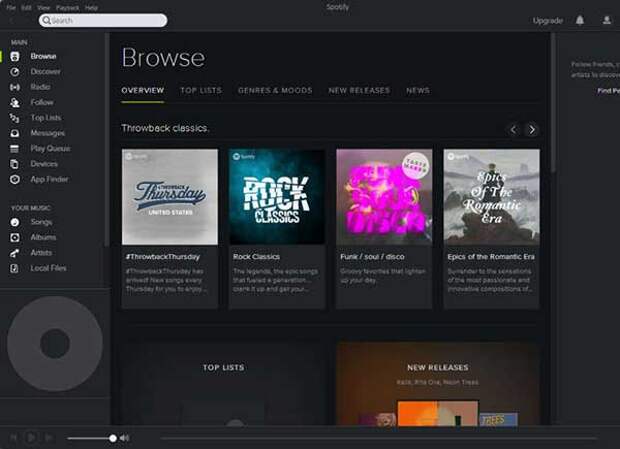The height and width of the screenshot is (449, 620).
Task: Mute using the volume speaker icon
Action: [x=125, y=438]
